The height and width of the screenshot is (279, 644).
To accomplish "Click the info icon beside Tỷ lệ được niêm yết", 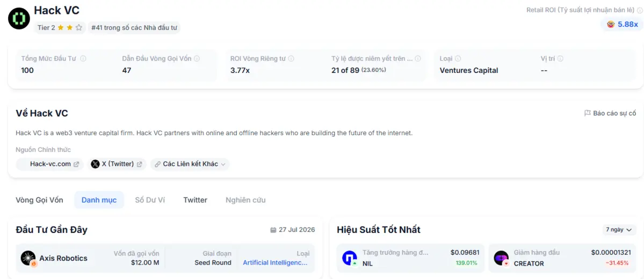I will point(418,58).
